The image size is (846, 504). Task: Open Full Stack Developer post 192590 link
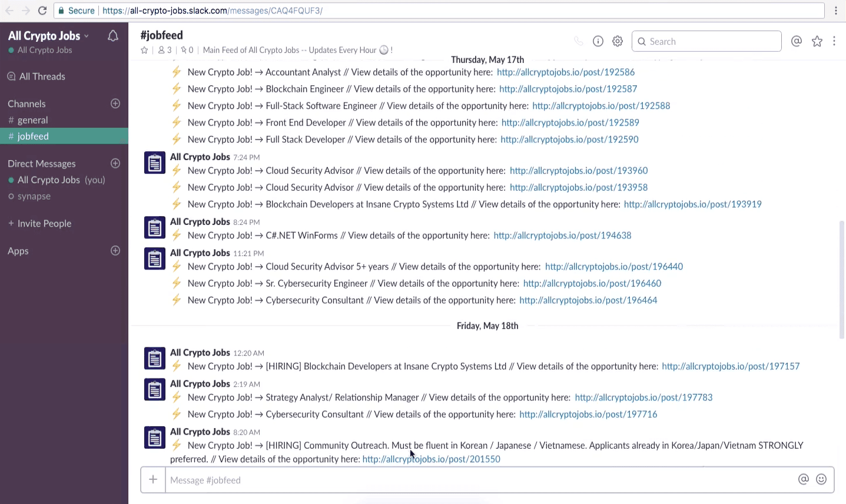pyautogui.click(x=569, y=140)
